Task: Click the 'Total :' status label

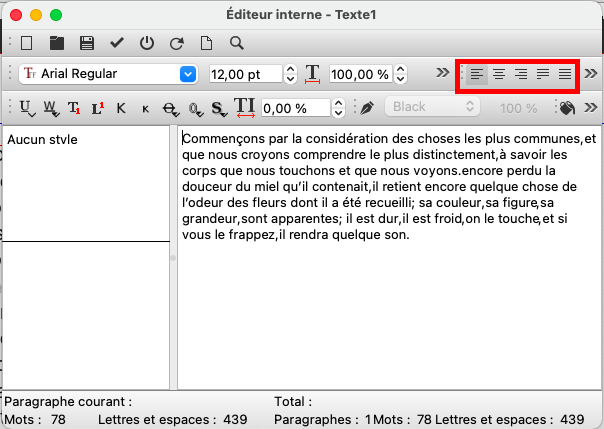Action: click(x=293, y=402)
